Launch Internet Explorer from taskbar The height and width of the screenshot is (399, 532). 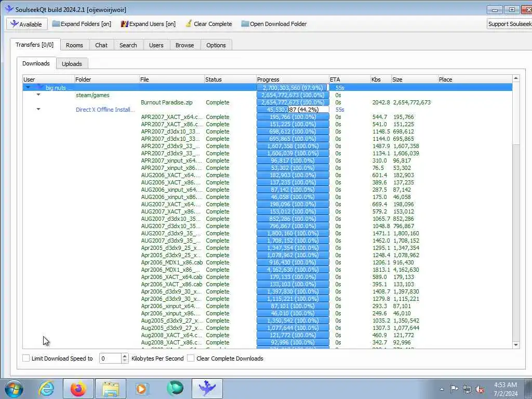(x=46, y=389)
